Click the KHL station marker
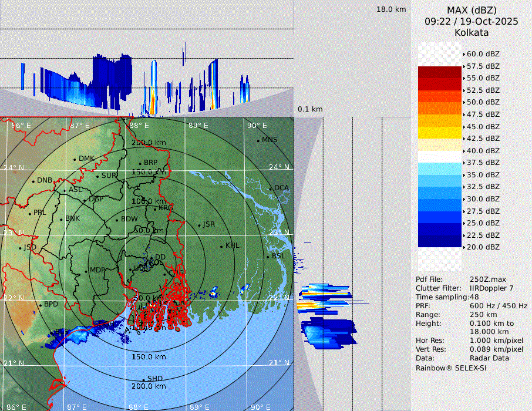 tap(221, 246)
